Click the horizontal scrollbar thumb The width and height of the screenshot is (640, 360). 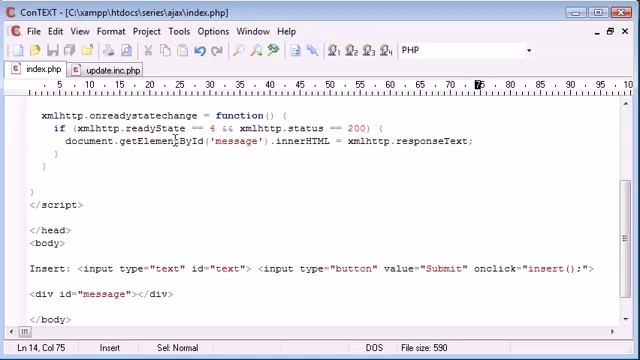(x=24, y=332)
